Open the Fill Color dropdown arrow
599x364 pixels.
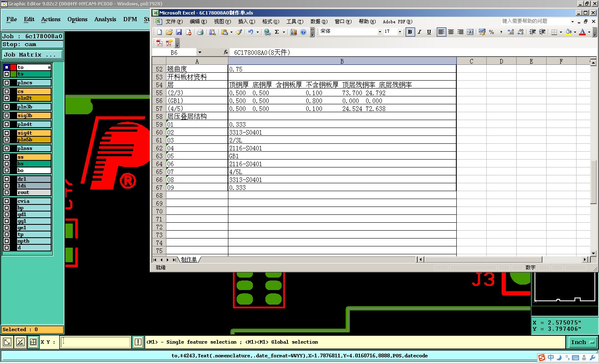click(575, 32)
